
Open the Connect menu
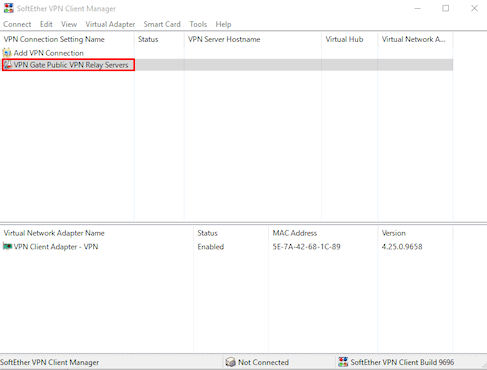click(x=17, y=24)
